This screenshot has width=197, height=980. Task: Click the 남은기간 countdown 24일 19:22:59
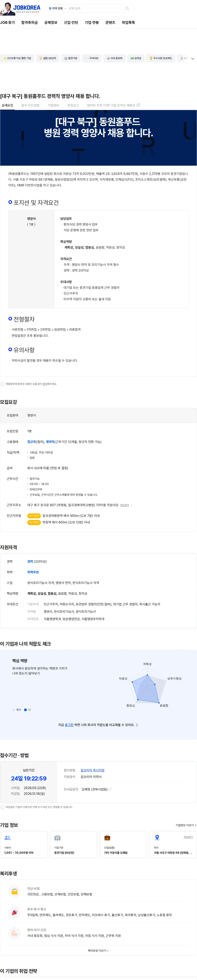point(29,778)
